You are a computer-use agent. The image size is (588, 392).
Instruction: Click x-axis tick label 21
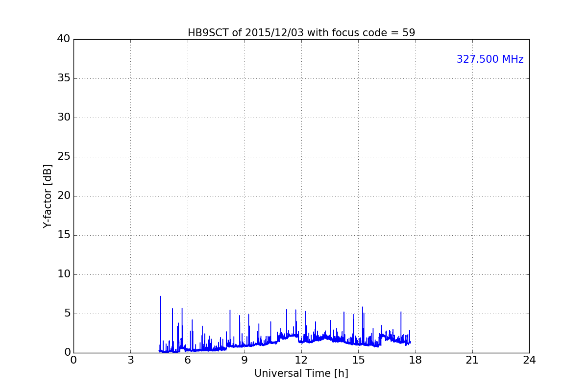472,360
